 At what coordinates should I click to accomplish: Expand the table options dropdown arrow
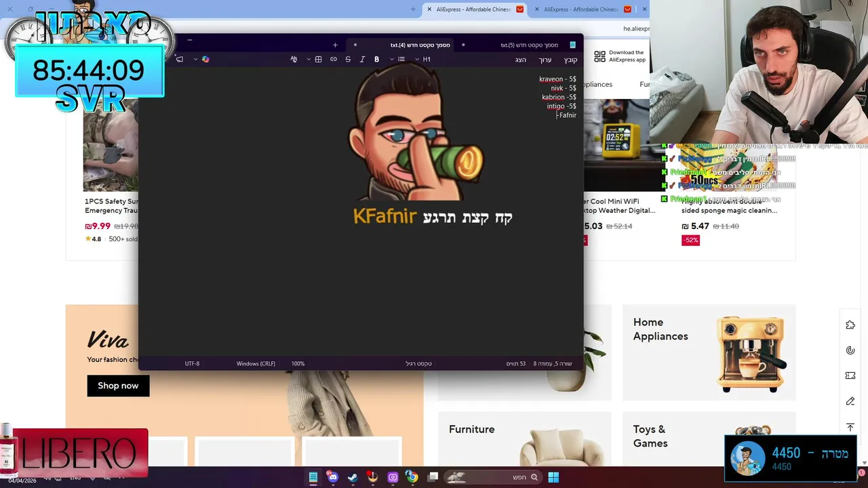click(x=309, y=60)
